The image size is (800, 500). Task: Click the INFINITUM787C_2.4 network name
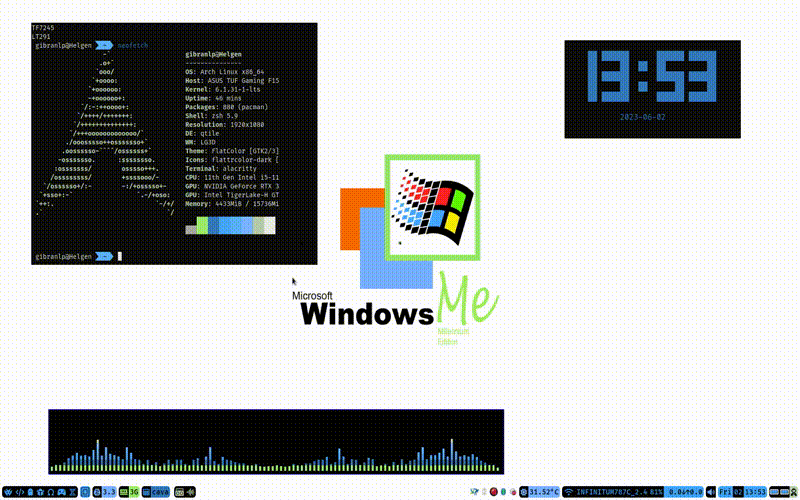click(613, 492)
